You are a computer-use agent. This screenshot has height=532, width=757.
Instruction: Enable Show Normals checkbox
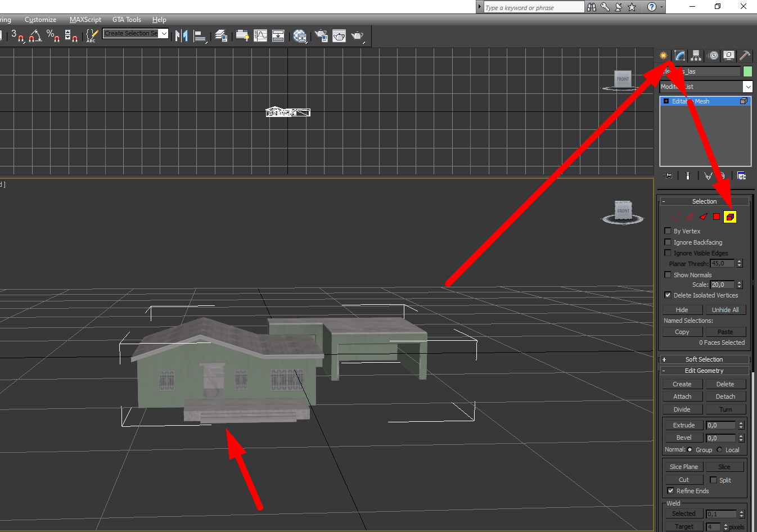click(x=668, y=274)
